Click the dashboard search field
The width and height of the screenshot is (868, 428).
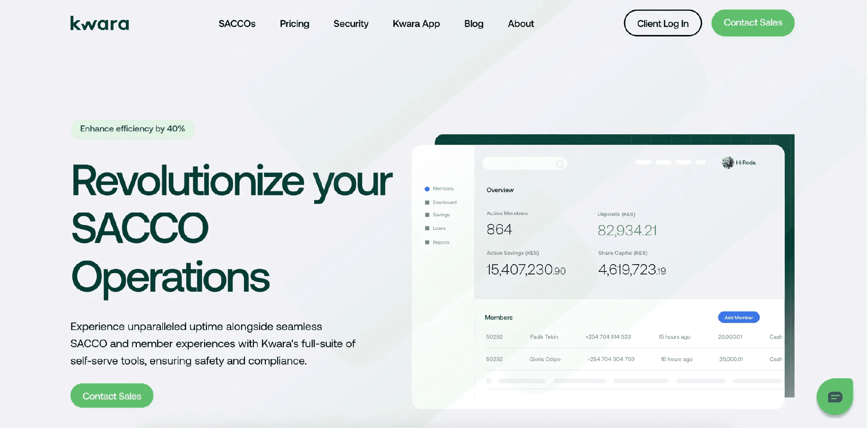[524, 164]
